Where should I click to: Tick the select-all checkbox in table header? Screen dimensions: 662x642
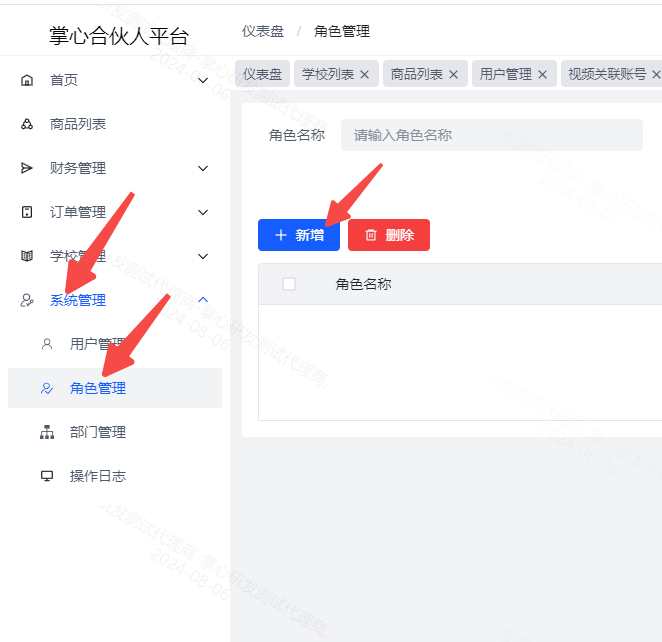289,284
